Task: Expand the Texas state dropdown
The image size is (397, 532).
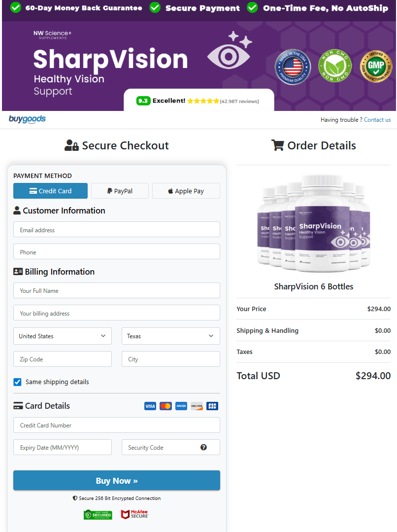Action: click(171, 336)
